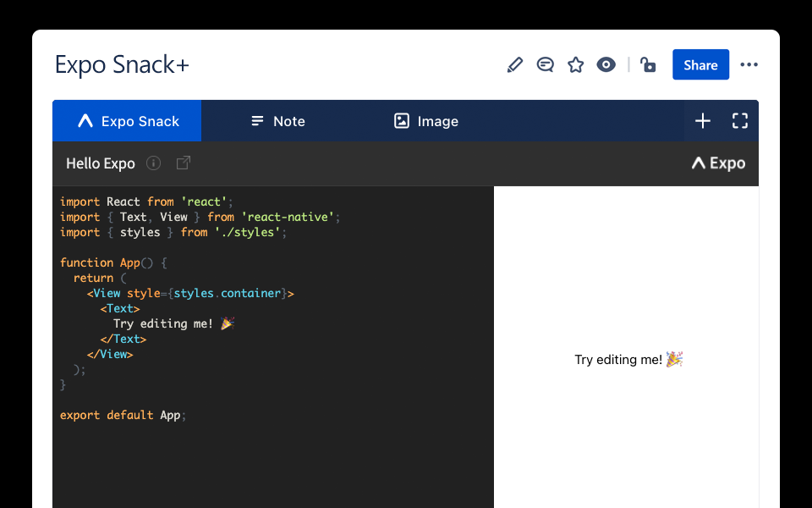Switch to the Note tab
Viewport: 812px width, 508px height.
tap(277, 121)
